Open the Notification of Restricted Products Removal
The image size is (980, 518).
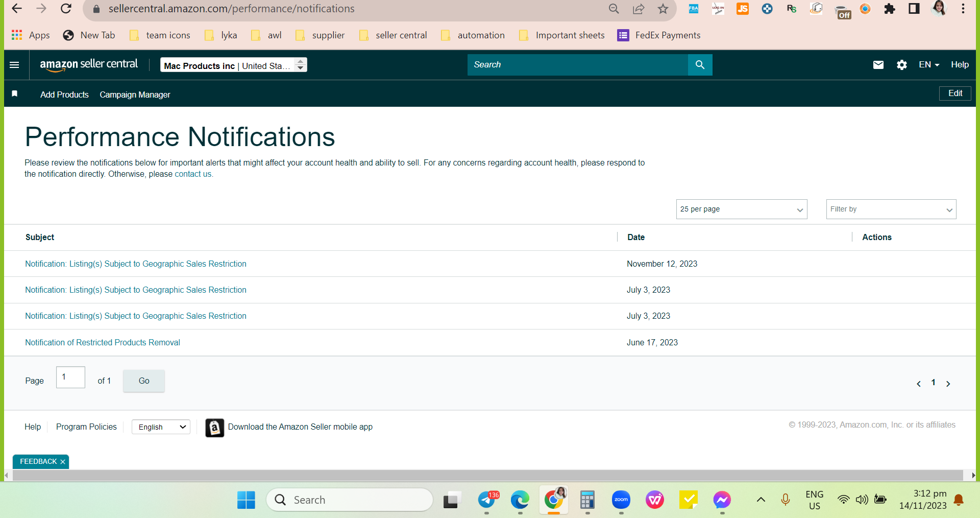[103, 343]
